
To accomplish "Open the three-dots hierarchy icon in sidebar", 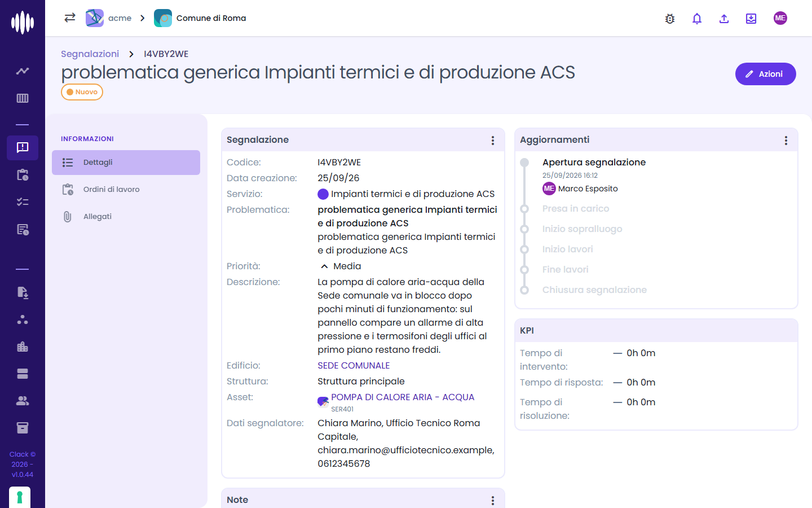I will tap(23, 319).
